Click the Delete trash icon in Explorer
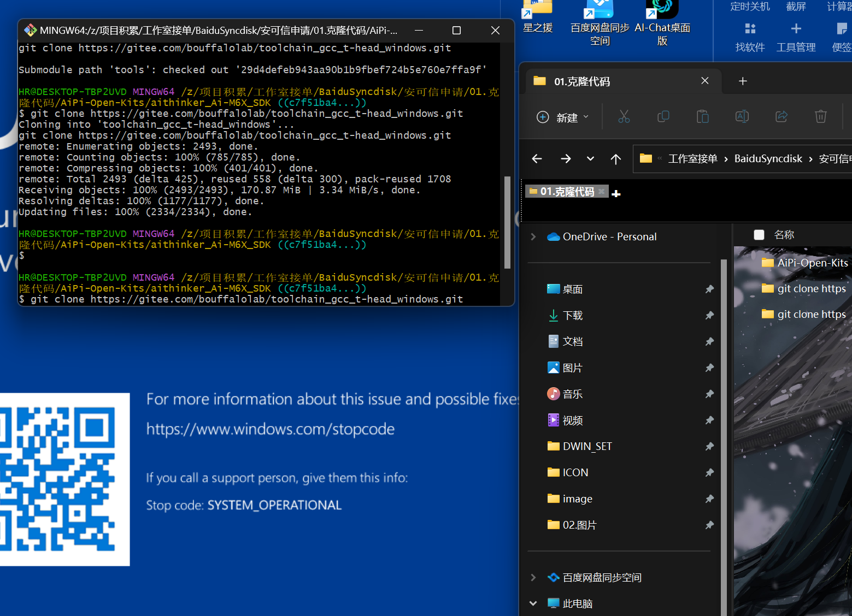 click(x=821, y=116)
